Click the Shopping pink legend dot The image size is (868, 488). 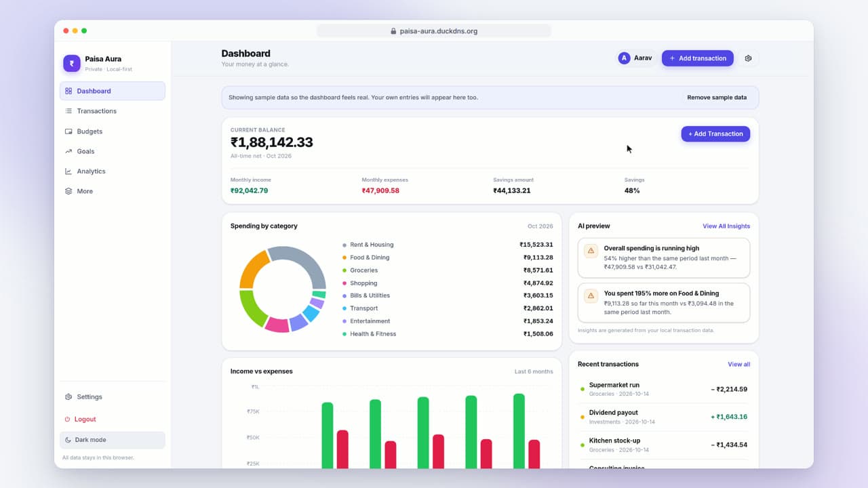344,283
